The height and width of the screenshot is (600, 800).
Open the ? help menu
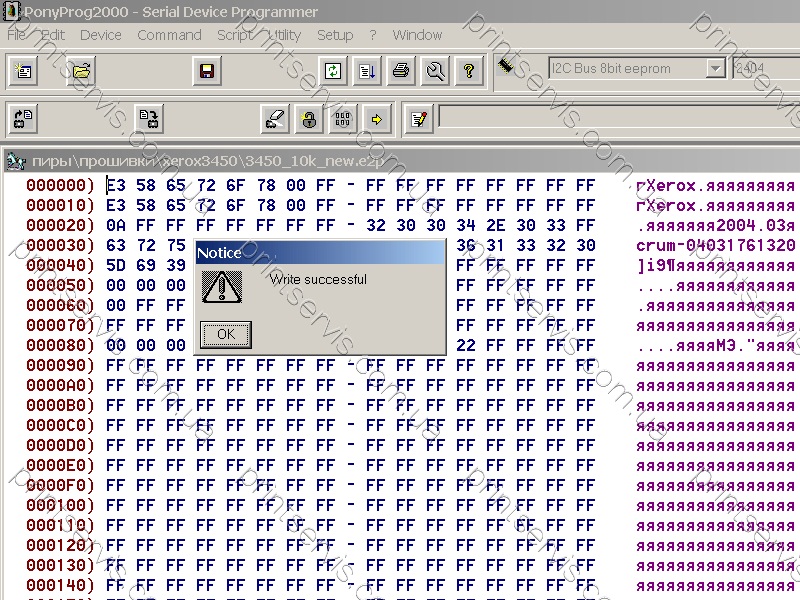373,35
